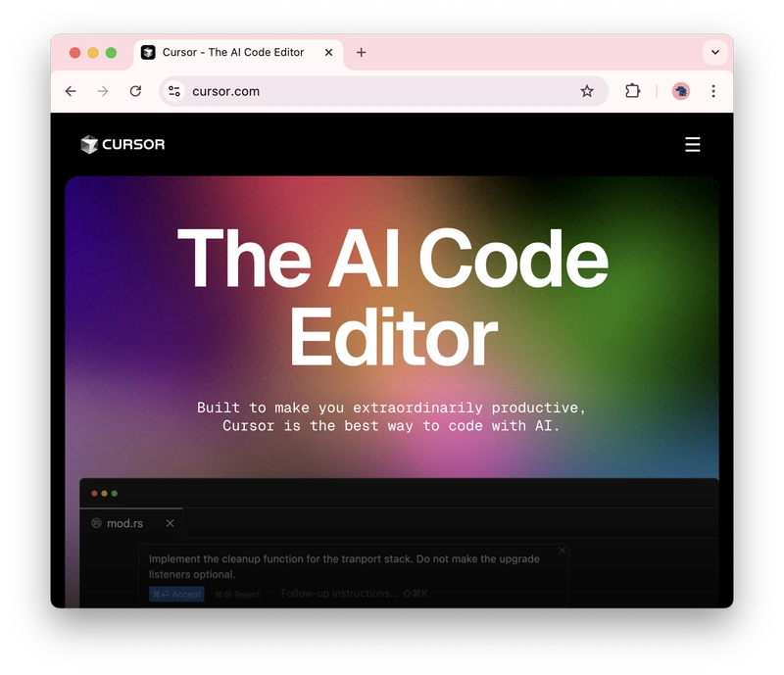
Task: Click the red close dot of the demo editor
Action: pos(94,494)
